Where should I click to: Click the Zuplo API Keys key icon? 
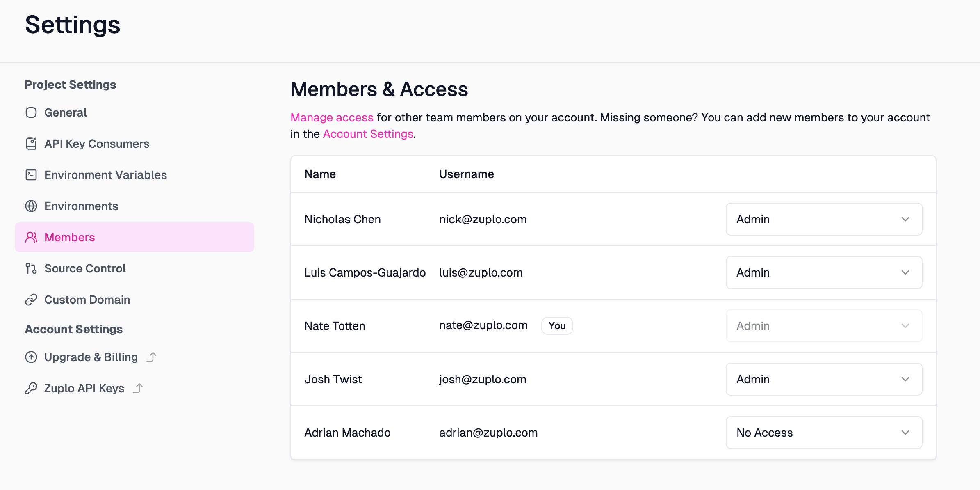coord(31,388)
